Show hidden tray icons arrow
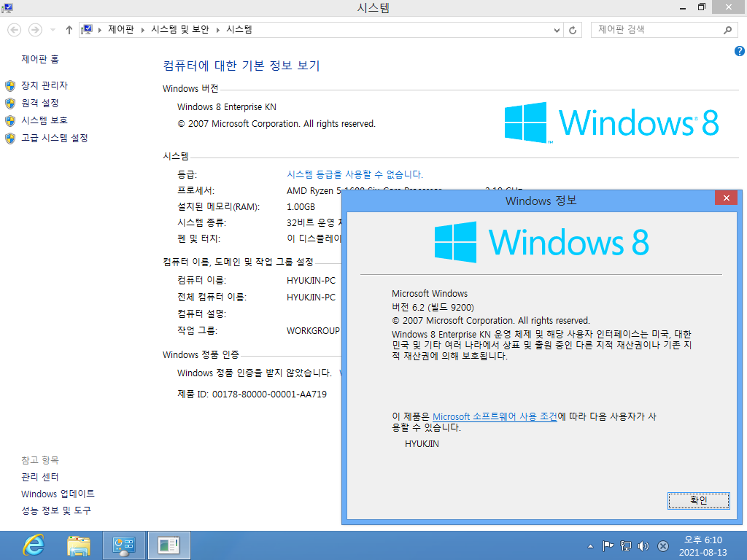This screenshot has height=560, width=747. (590, 546)
